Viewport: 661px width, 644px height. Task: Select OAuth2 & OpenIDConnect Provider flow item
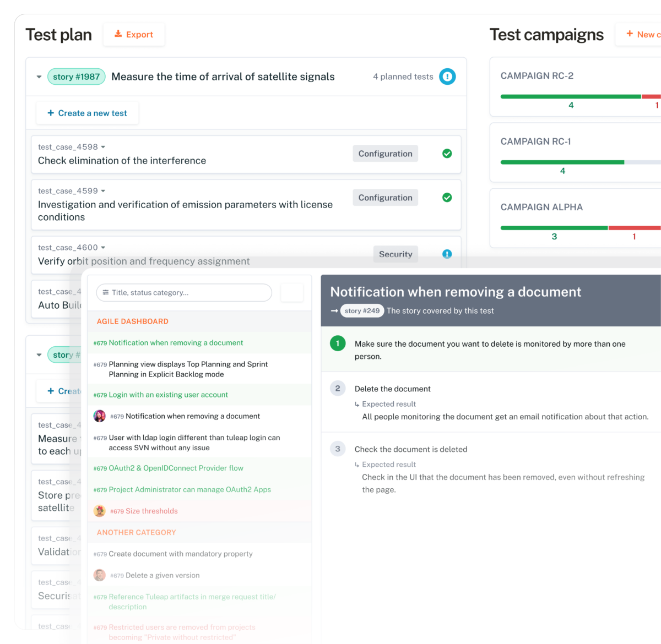click(176, 468)
